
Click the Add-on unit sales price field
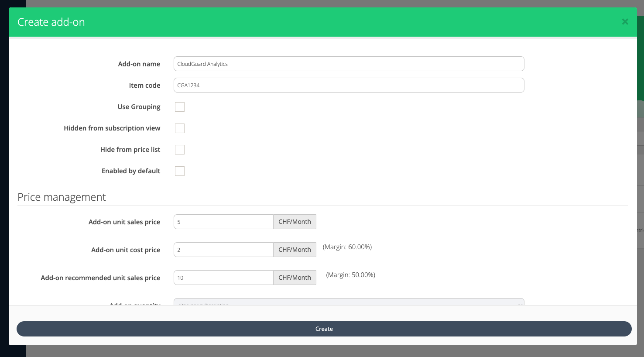point(223,222)
